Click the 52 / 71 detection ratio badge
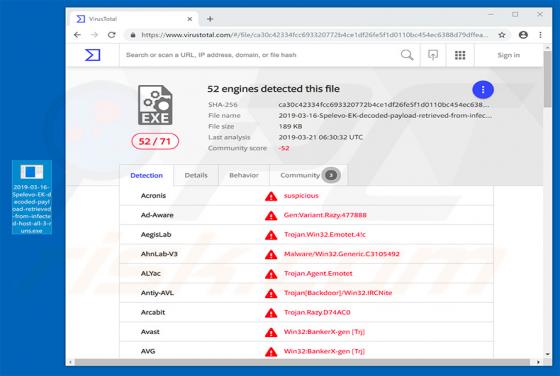This screenshot has height=376, width=560. pos(155,141)
